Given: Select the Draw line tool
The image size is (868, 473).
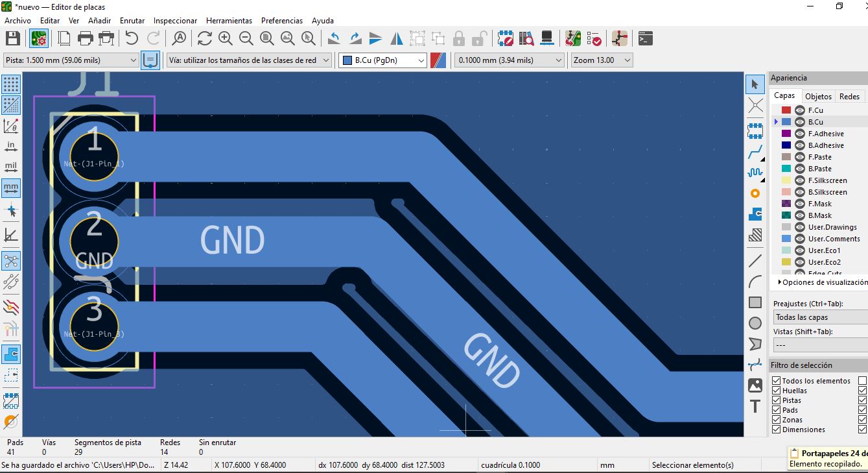Looking at the screenshot, I should (755, 261).
